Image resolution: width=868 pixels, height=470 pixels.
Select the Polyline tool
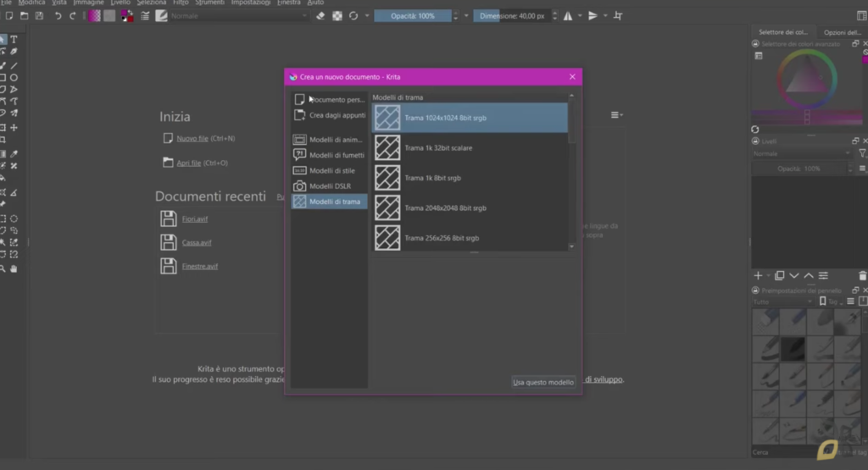click(x=14, y=89)
